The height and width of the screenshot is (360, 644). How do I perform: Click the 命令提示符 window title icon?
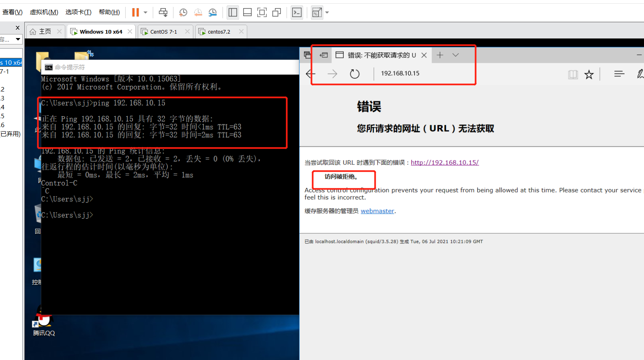tap(49, 67)
